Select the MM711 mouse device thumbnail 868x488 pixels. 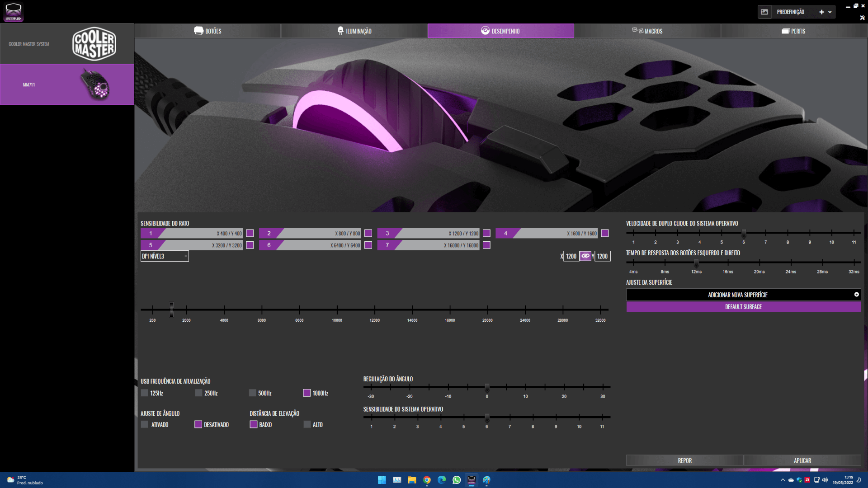pos(95,84)
